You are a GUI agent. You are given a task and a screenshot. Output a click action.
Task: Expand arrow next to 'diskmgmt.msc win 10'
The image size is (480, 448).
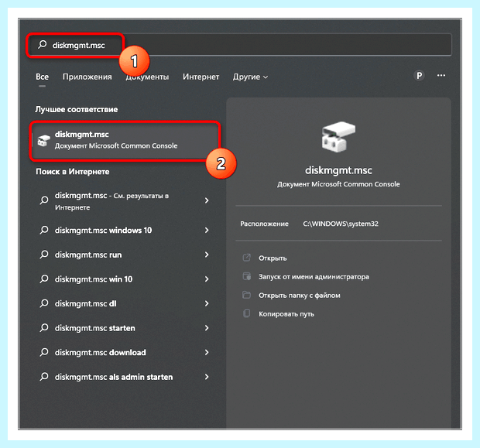point(207,279)
